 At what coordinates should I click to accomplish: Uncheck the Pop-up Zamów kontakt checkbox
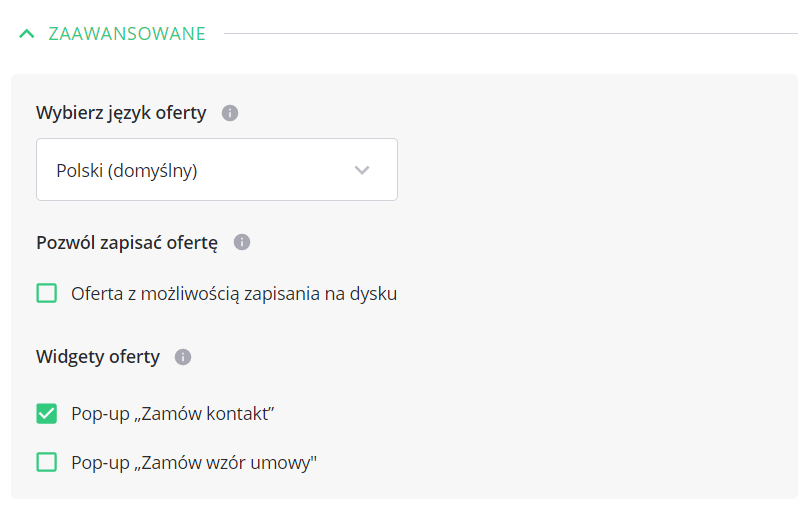coord(47,413)
